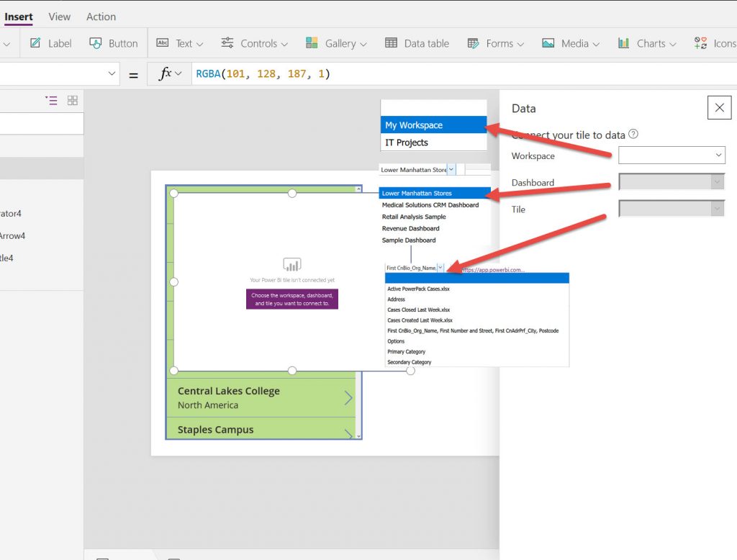Switch tree view to list layout icon
Viewport: 737px width, 560px height.
51,101
